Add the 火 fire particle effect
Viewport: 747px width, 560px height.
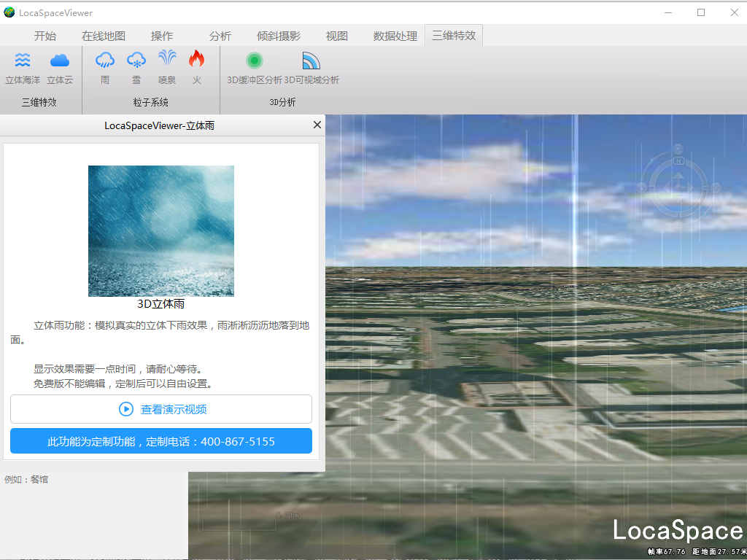(197, 69)
